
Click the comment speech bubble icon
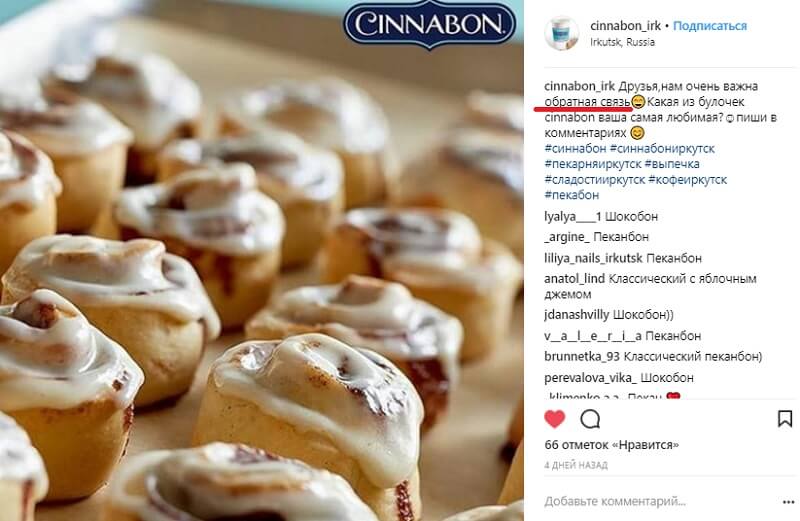(590, 419)
